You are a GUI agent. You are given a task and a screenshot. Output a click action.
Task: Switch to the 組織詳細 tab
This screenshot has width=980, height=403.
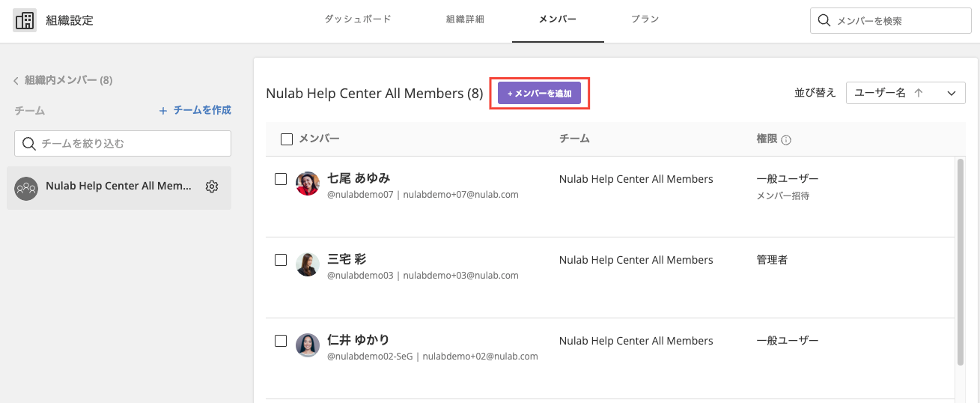pyautogui.click(x=465, y=19)
